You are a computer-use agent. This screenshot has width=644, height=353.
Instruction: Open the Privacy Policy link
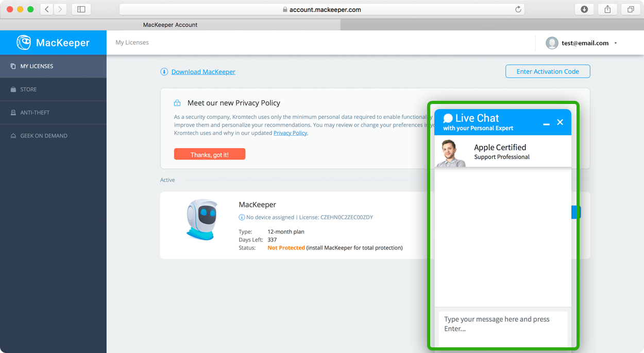(290, 133)
